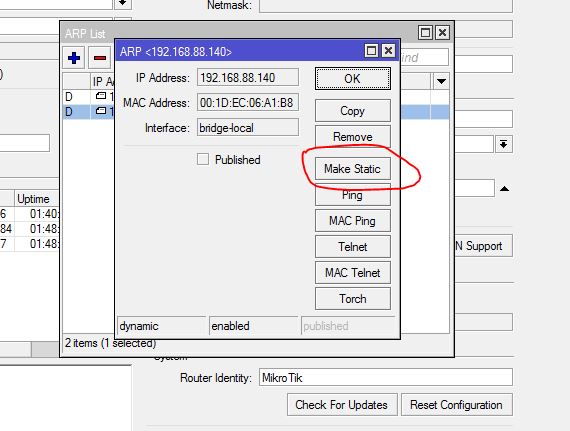Select the first dynamic ARP entry row
Image resolution: width=570 pixels, height=431 pixels.
coord(89,97)
